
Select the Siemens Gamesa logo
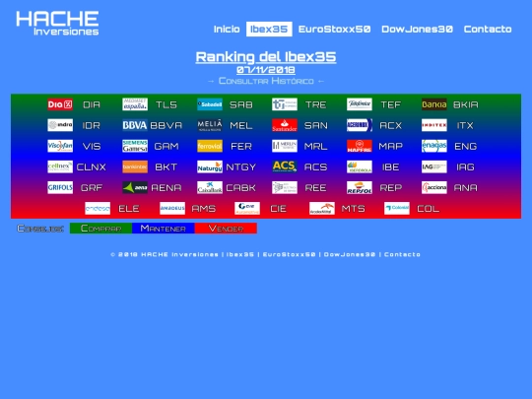tap(135, 146)
